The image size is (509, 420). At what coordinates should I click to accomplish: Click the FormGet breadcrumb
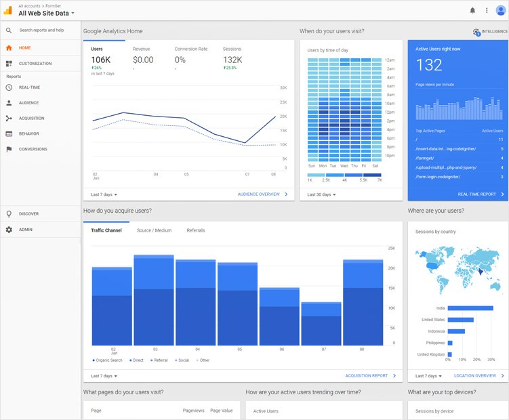(53, 6)
